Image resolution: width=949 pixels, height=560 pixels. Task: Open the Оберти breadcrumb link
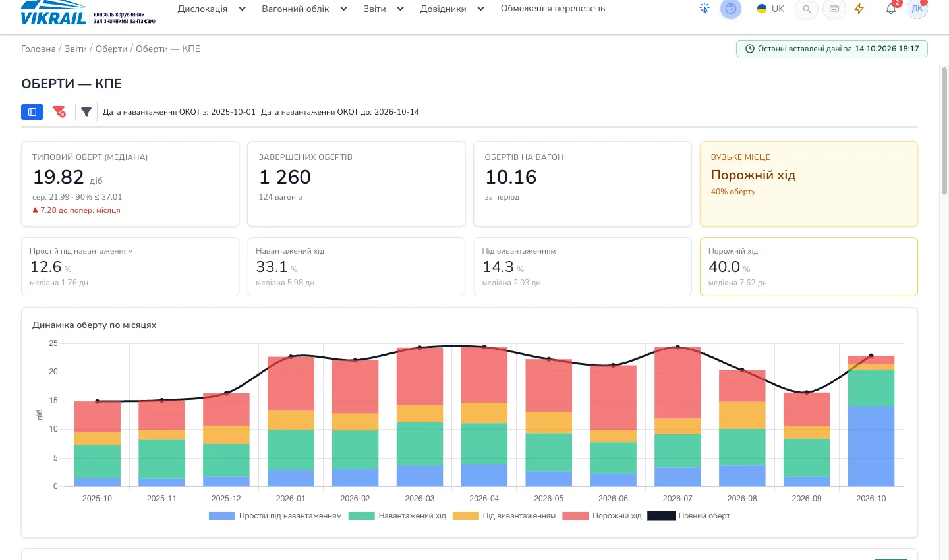pos(111,49)
